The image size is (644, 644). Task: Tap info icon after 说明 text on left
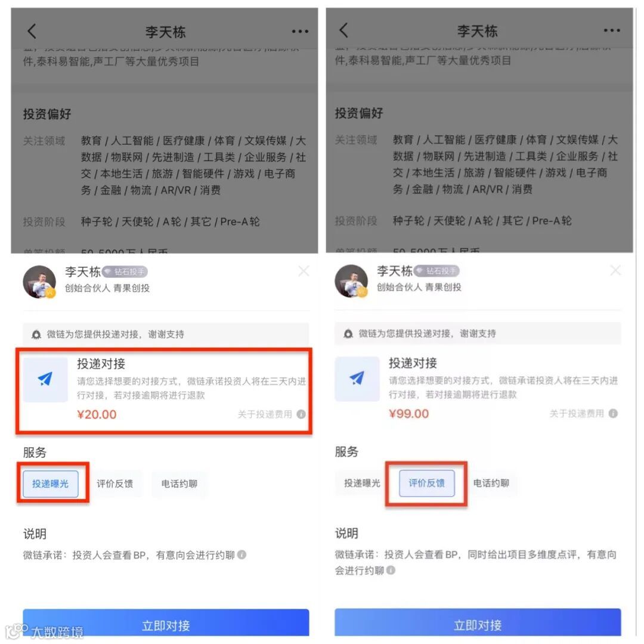242,555
